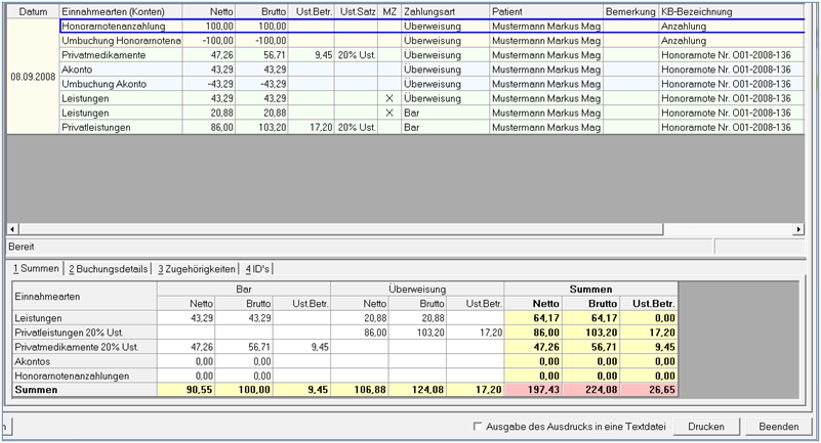Click the Einnahmearten (Konten) column header
The image size is (821, 443).
pos(120,12)
